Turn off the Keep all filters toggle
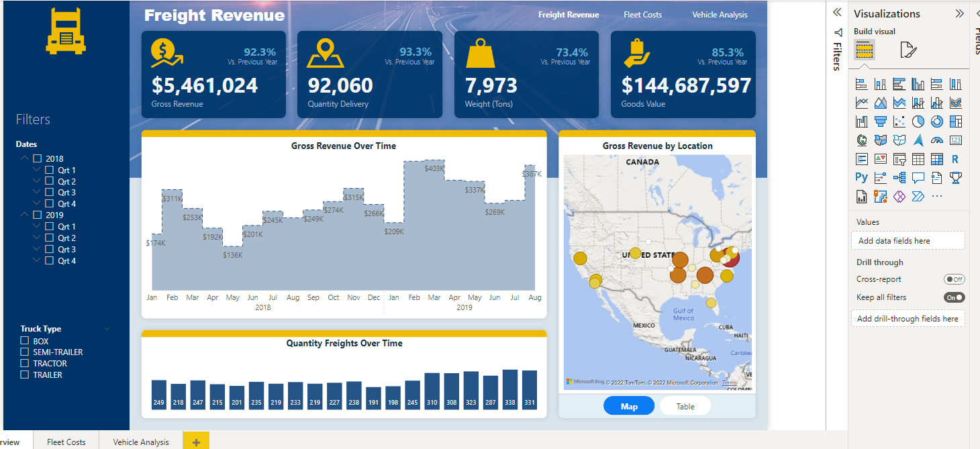The width and height of the screenshot is (980, 449). [954, 297]
